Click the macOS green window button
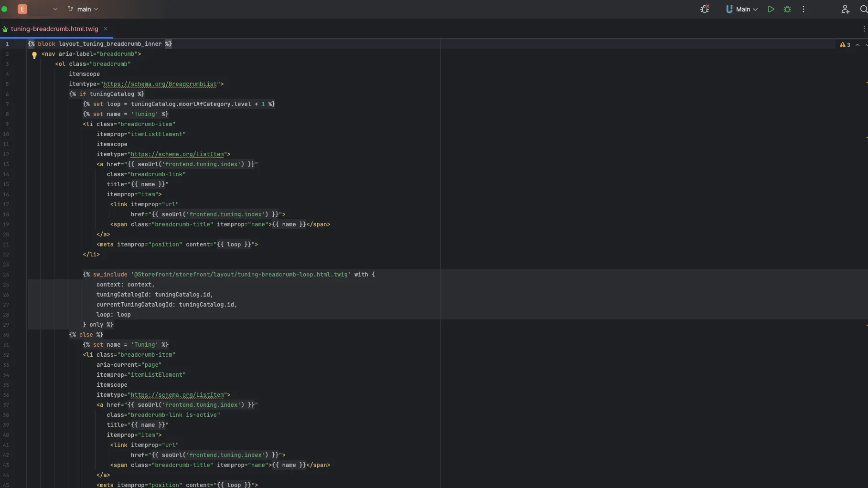868x488 pixels. coord(4,9)
